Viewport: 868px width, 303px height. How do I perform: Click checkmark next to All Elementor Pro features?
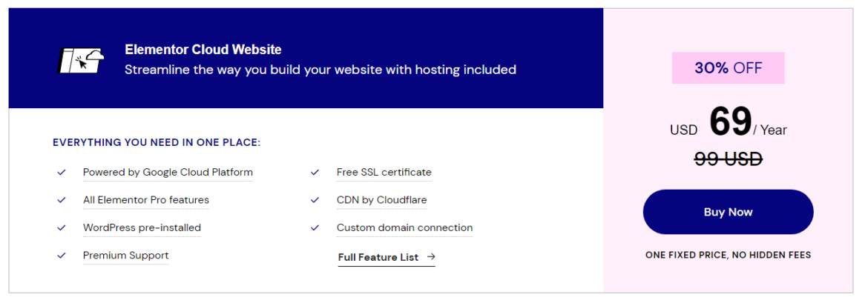click(x=62, y=200)
